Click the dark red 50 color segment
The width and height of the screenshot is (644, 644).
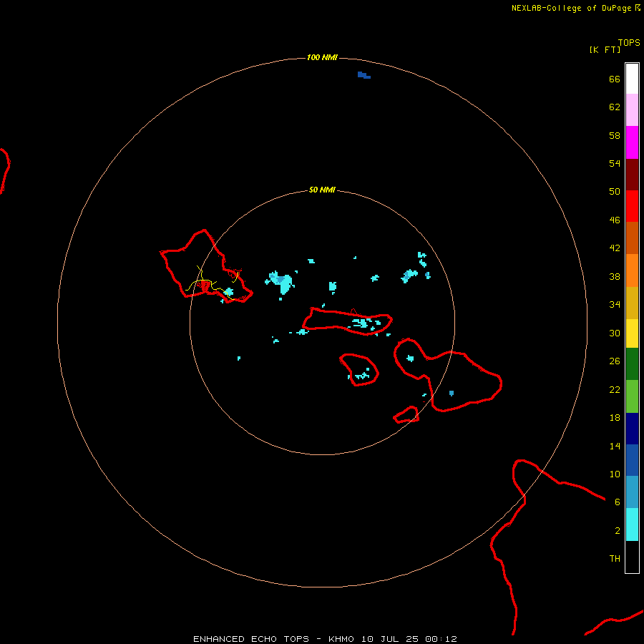(x=632, y=174)
